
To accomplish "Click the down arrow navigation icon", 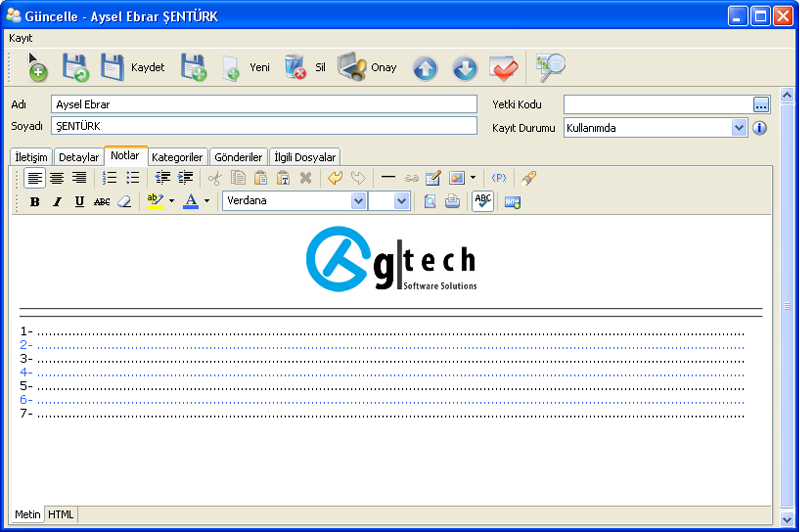I will (x=464, y=68).
